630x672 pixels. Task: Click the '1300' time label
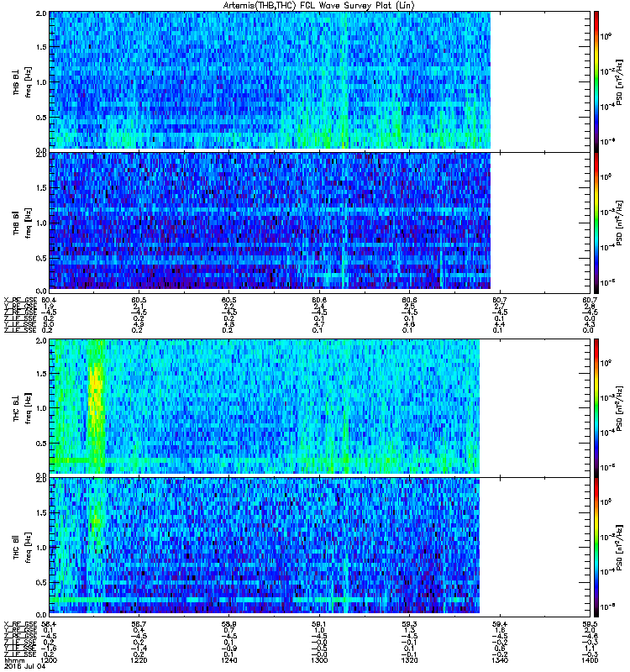(319, 660)
